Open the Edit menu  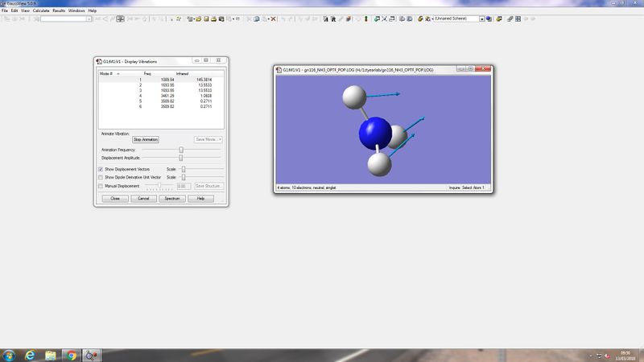click(14, 10)
